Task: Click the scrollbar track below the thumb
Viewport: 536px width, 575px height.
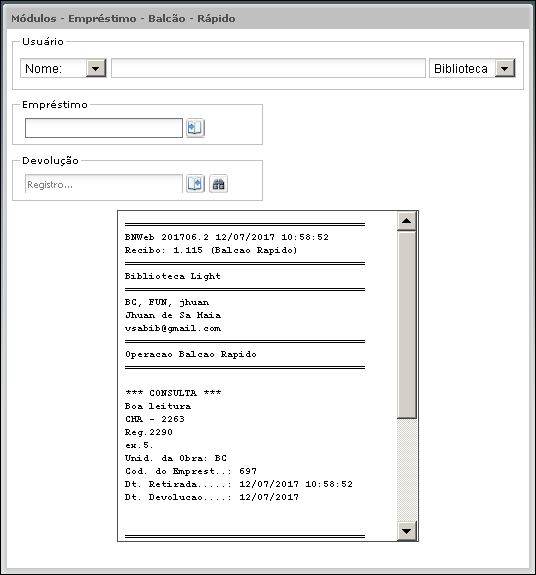Action: click(x=407, y=469)
